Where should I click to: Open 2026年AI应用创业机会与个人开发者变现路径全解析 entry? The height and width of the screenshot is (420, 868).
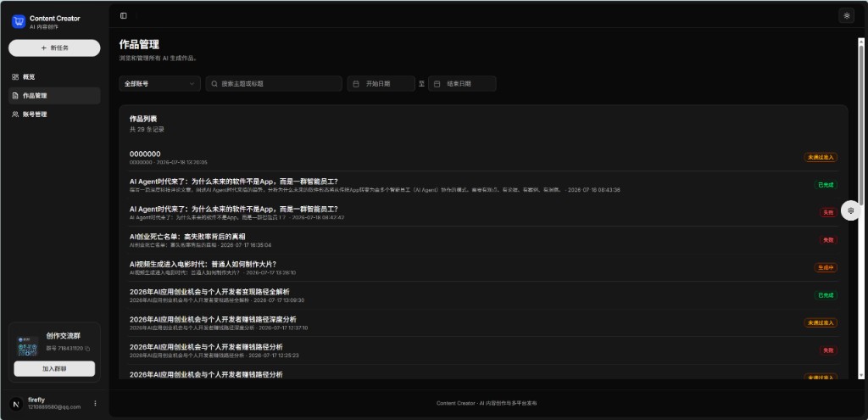coord(483,295)
